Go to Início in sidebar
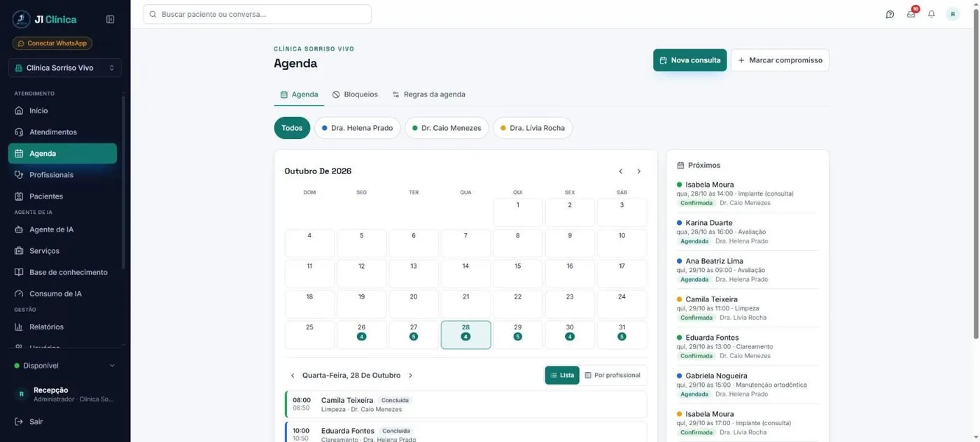The width and height of the screenshot is (980, 442). (x=62, y=110)
